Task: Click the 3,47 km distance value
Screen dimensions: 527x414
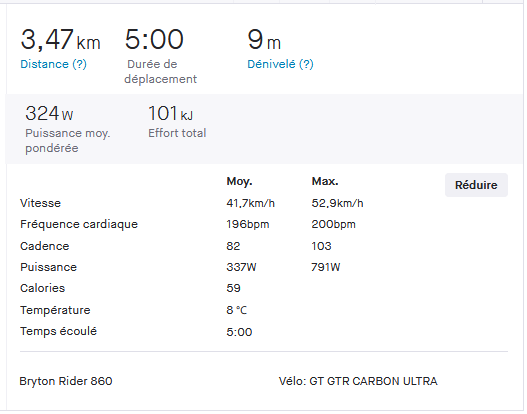Action: click(61, 40)
